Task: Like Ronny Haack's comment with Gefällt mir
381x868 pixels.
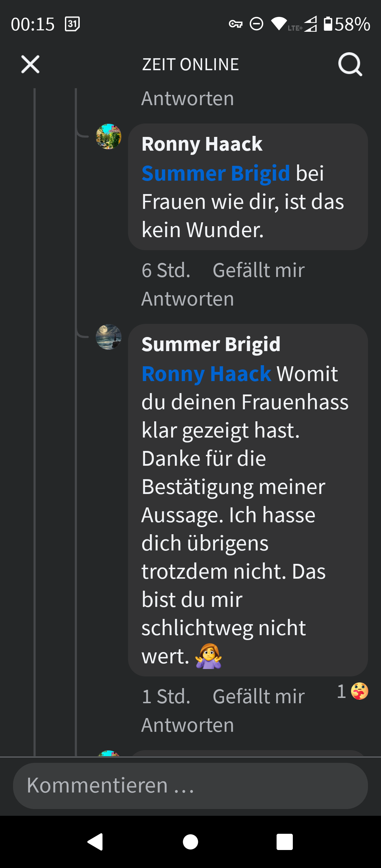Action: [x=259, y=270]
